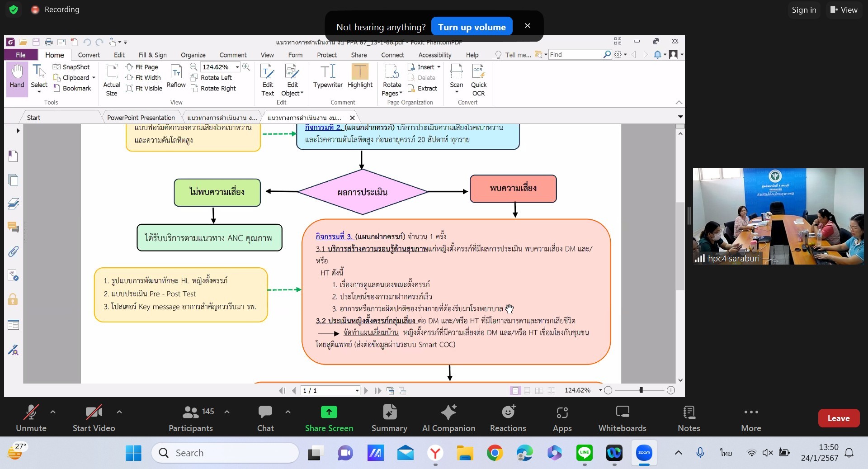Expand the left navigation panel arrow
The width and height of the screenshot is (868, 469).
[x=18, y=131]
